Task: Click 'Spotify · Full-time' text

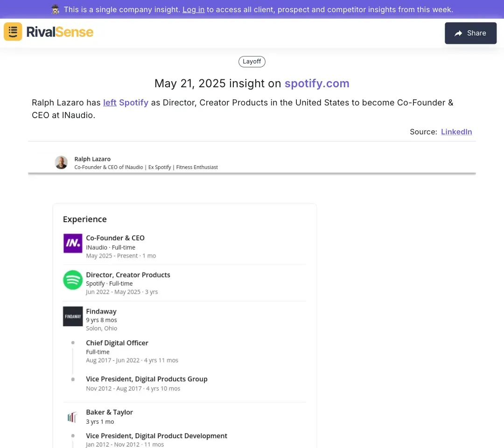Action: 109,283
